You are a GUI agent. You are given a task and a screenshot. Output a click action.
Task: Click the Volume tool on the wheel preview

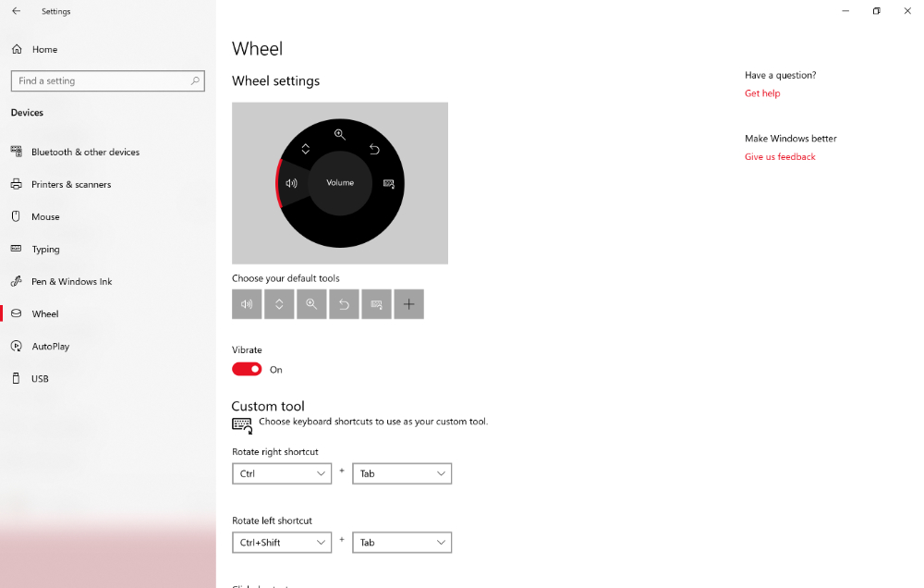[x=339, y=182]
